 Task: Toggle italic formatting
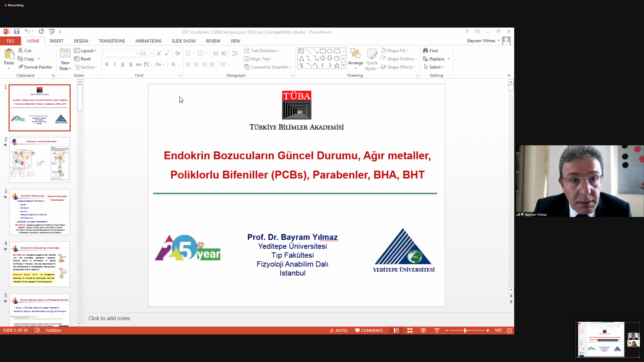tap(115, 64)
